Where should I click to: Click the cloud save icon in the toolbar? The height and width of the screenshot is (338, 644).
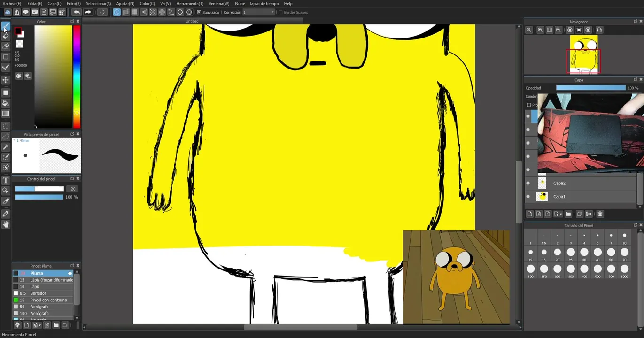tap(8, 12)
